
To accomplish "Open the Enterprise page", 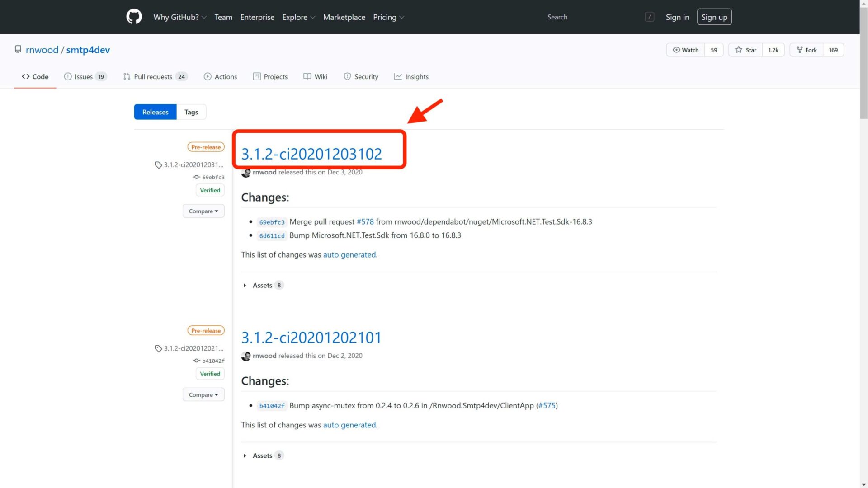I will click(x=257, y=17).
